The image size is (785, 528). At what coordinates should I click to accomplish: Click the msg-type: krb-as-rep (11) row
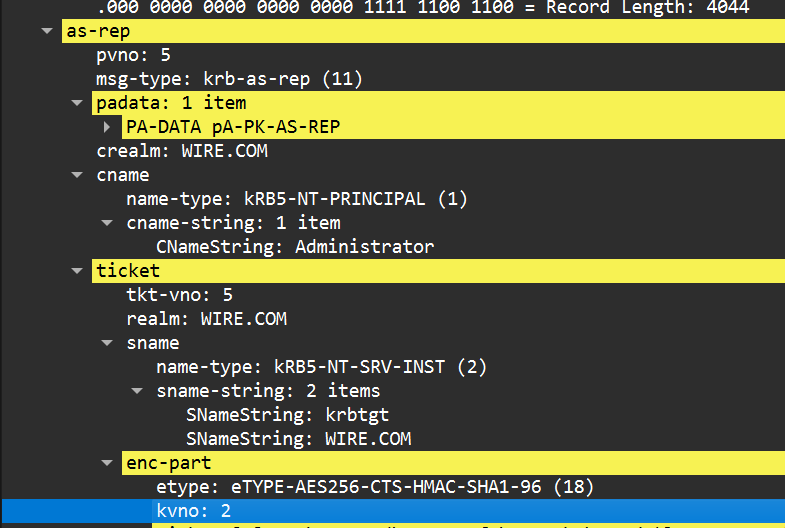(x=229, y=79)
